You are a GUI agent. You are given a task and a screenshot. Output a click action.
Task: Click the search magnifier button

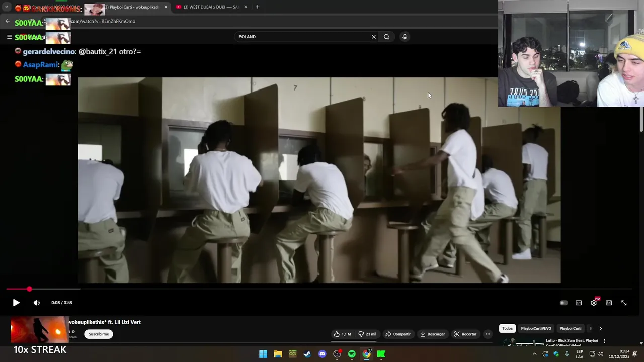[386, 37]
